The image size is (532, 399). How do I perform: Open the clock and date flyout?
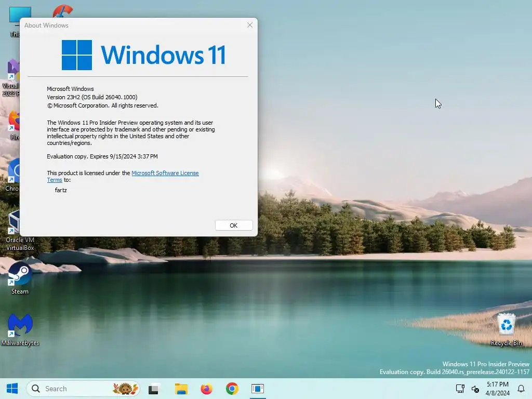pyautogui.click(x=497, y=389)
